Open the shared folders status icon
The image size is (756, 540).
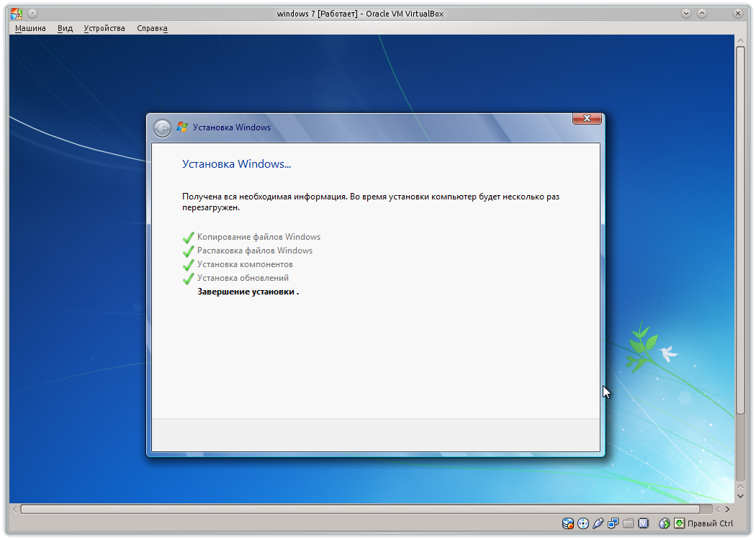(629, 523)
